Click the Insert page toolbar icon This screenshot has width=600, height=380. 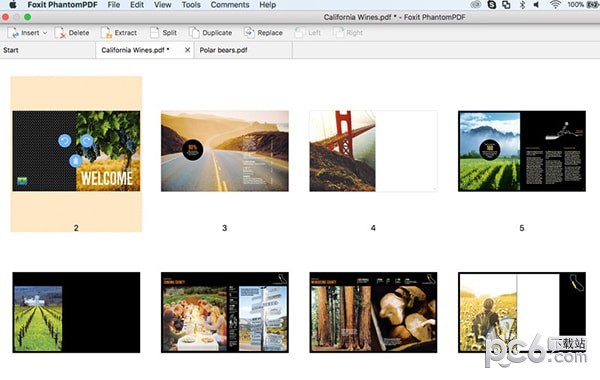pyautogui.click(x=13, y=33)
